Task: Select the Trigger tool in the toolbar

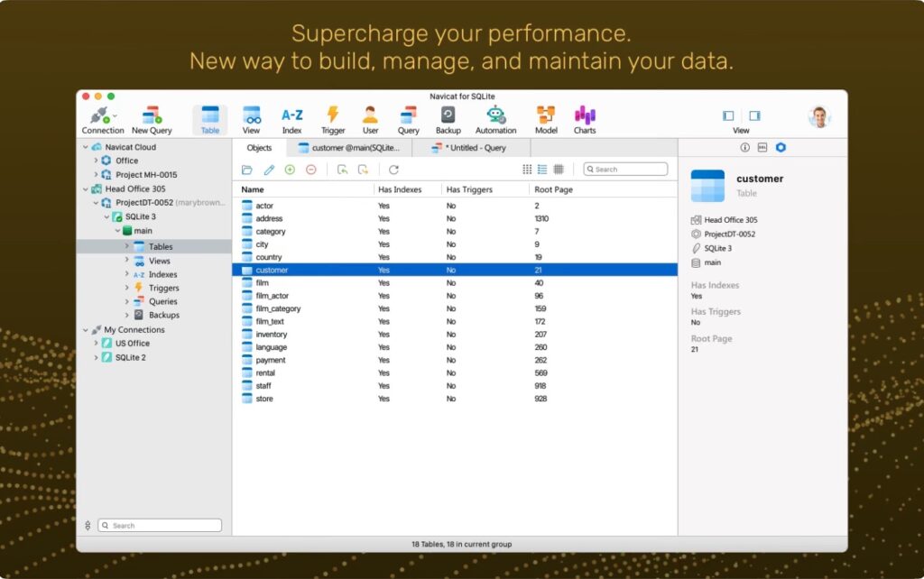Action: (332, 118)
